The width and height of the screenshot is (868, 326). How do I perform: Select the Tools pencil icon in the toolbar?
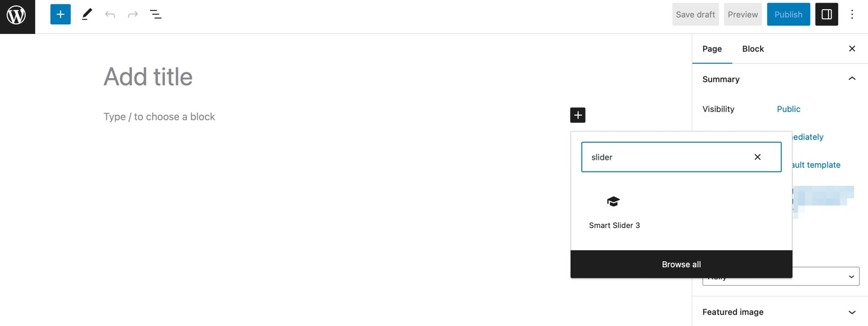(x=87, y=14)
